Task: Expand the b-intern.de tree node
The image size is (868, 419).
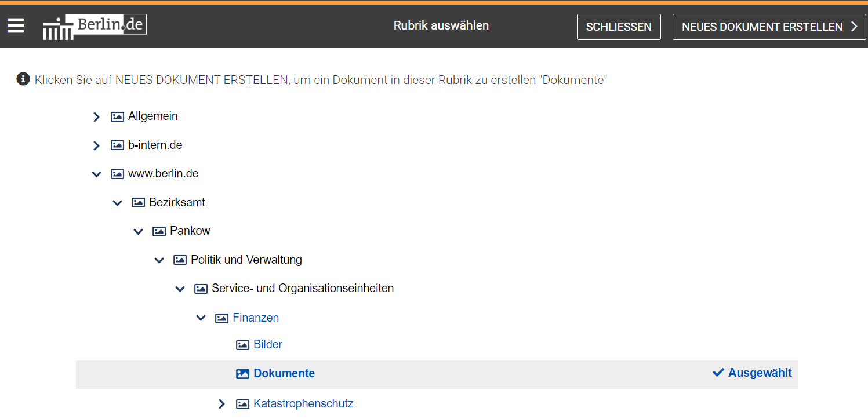Action: [x=96, y=145]
